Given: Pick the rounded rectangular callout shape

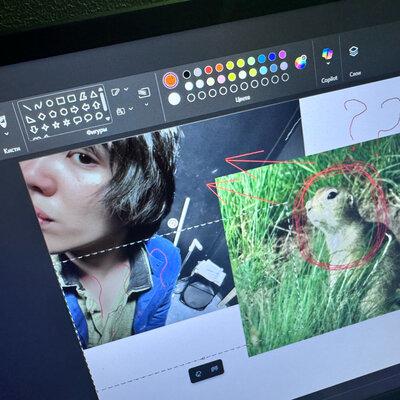Looking at the screenshot, I should tap(77, 120).
